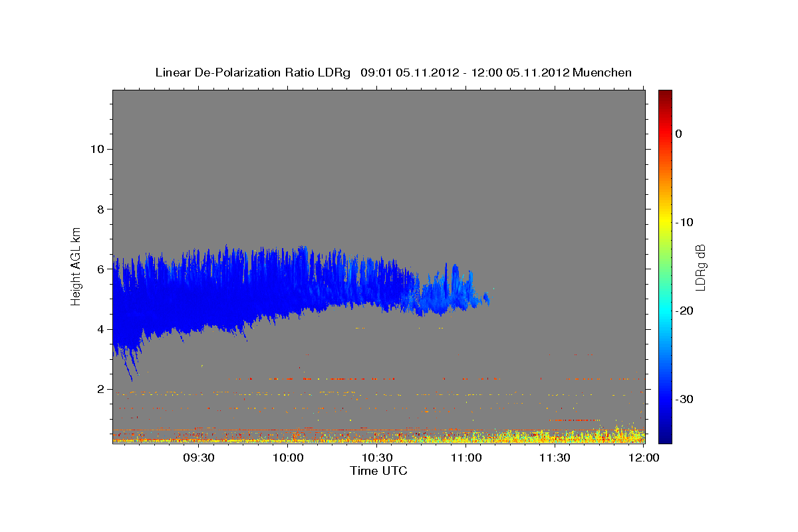
Task: Click the 10:30 time tick label
Action: pos(377,458)
